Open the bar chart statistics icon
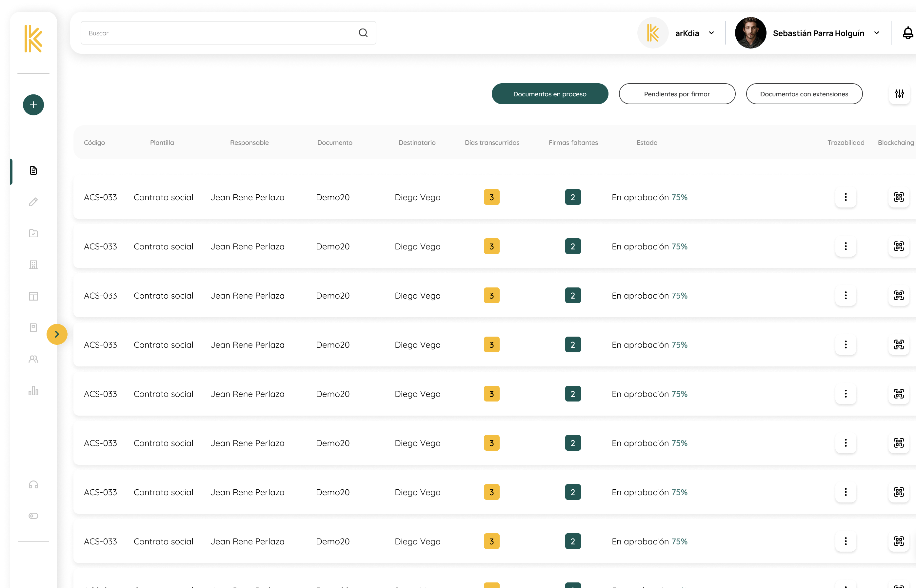This screenshot has width=916, height=588. coord(33,390)
